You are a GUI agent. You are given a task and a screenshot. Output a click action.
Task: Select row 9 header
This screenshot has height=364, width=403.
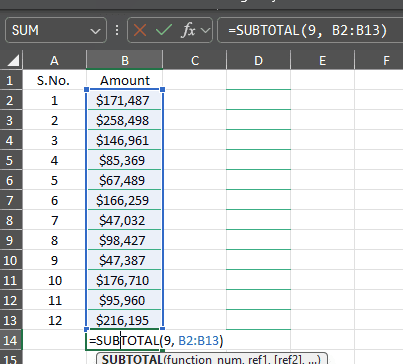click(x=10, y=240)
